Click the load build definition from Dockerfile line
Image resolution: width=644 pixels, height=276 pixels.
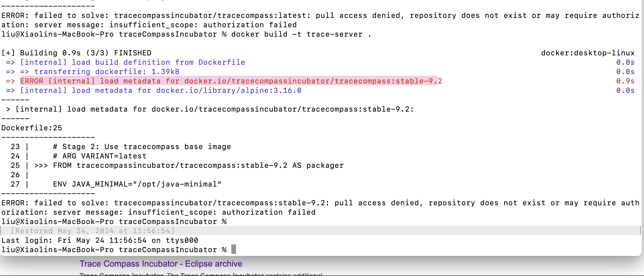pyautogui.click(x=133, y=62)
